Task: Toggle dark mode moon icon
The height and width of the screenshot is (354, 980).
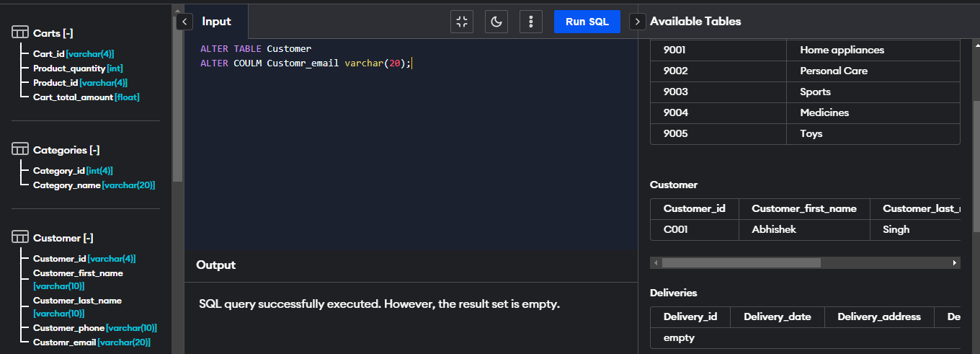Action: (x=496, y=22)
